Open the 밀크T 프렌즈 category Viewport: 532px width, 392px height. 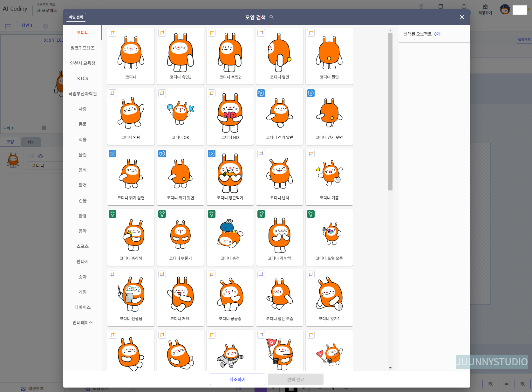coord(83,48)
